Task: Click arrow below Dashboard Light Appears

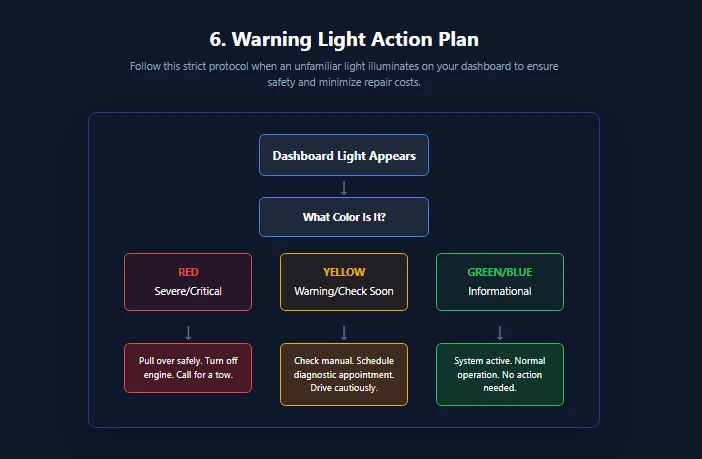Action: pos(344,188)
